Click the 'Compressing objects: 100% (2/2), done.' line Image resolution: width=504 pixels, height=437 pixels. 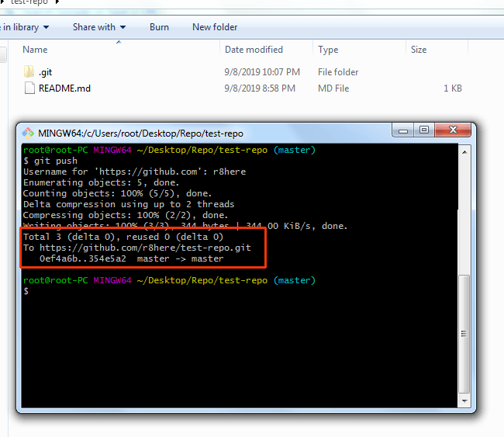126,215
